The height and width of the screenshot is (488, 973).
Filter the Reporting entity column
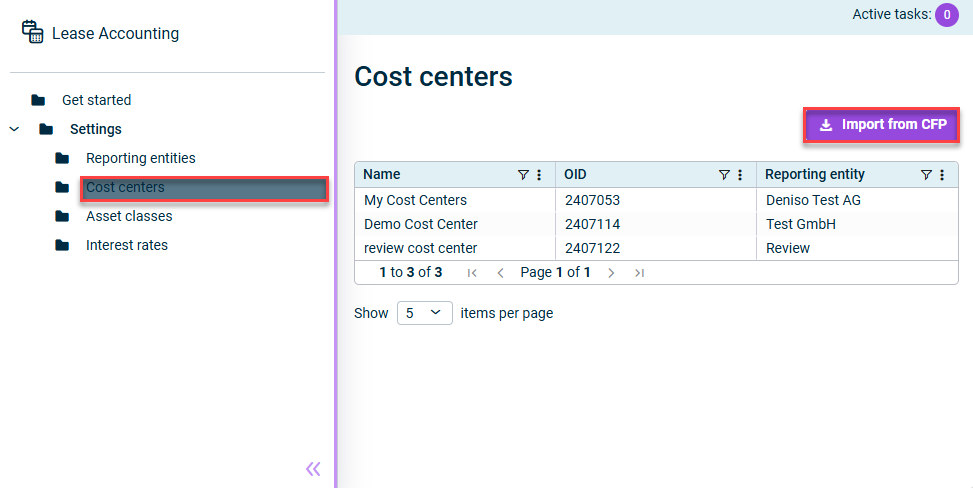point(926,175)
